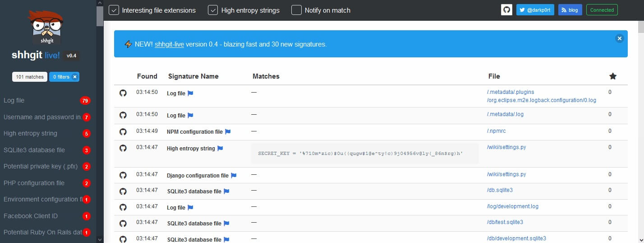The height and width of the screenshot is (243, 644).
Task: Open GitHub icon for /.metadata/.log row
Action: coord(123,115)
